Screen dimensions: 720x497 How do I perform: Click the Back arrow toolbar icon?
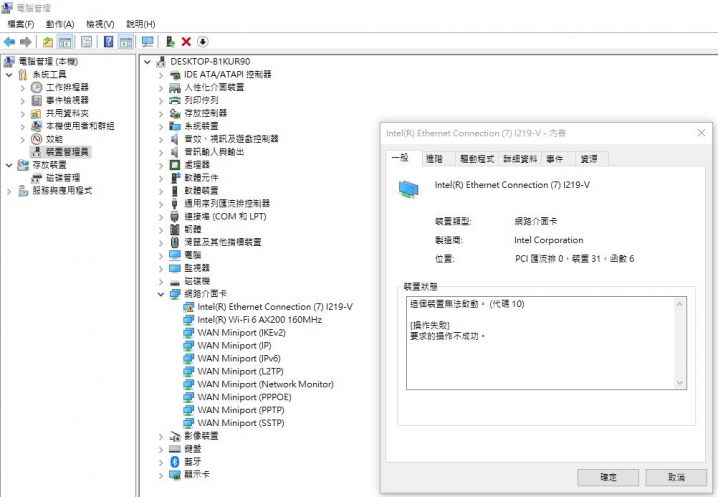click(9, 42)
